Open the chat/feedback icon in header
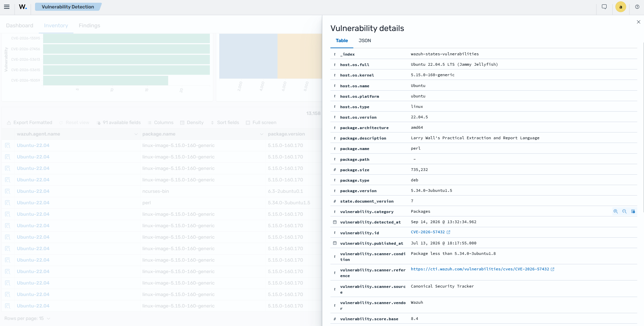644x326 pixels. click(x=604, y=7)
